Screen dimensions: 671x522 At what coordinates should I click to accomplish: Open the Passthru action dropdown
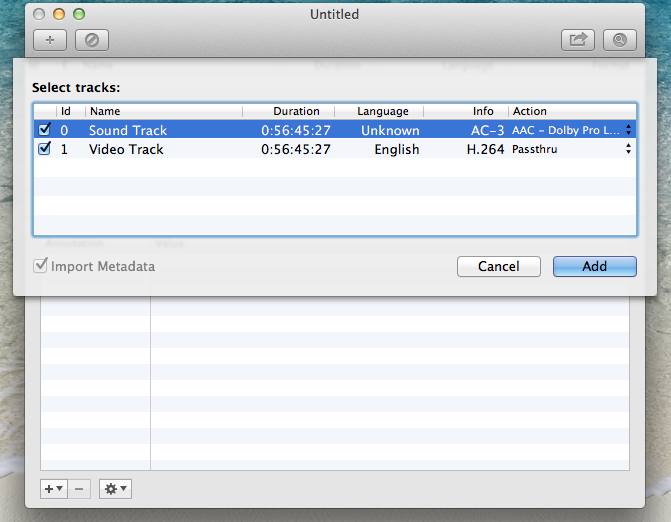pos(571,149)
